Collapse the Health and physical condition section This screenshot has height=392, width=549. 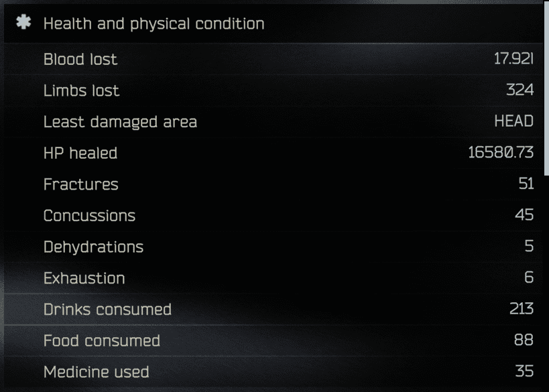(x=273, y=23)
